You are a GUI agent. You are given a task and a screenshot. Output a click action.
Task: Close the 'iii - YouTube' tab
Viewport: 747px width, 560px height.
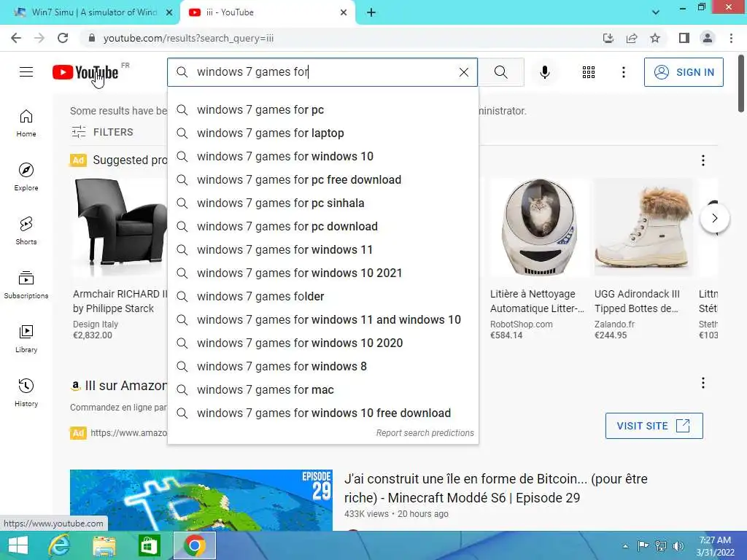coord(344,12)
